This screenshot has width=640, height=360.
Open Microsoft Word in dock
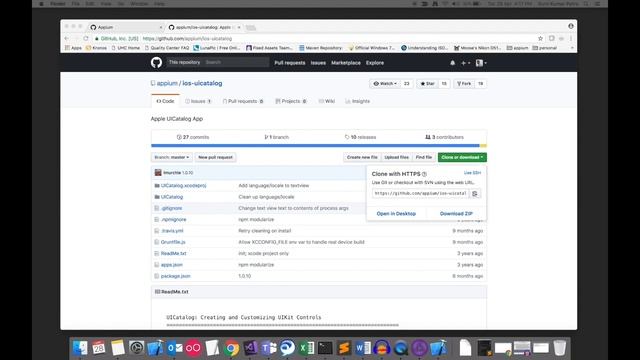(x=363, y=348)
